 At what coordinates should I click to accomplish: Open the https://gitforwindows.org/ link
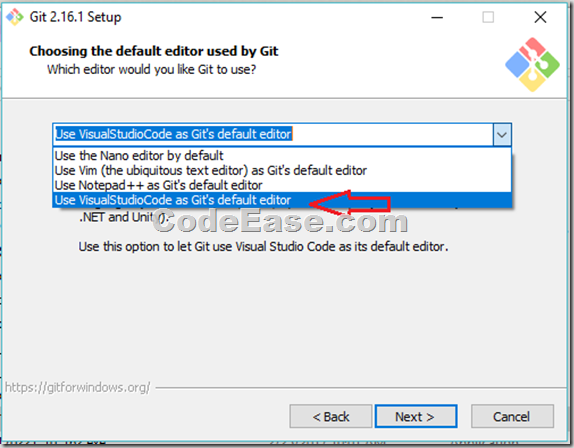77,387
